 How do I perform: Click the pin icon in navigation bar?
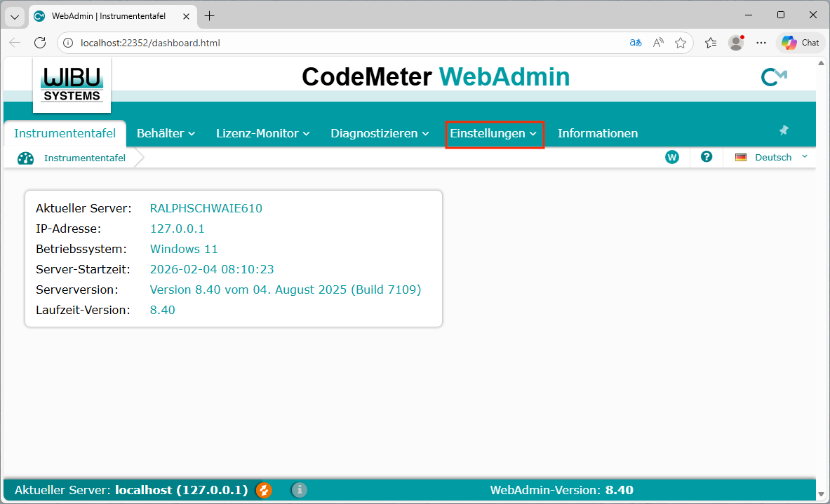(784, 130)
